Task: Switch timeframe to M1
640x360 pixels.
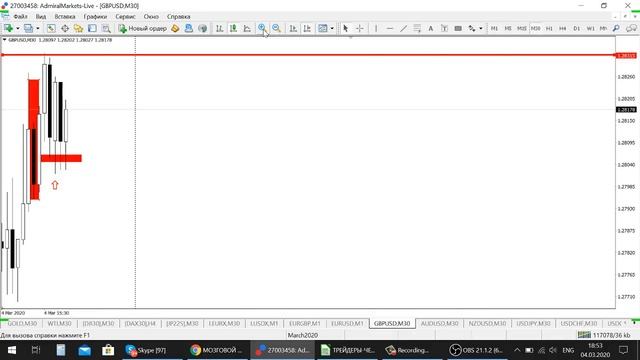Action: [494, 28]
